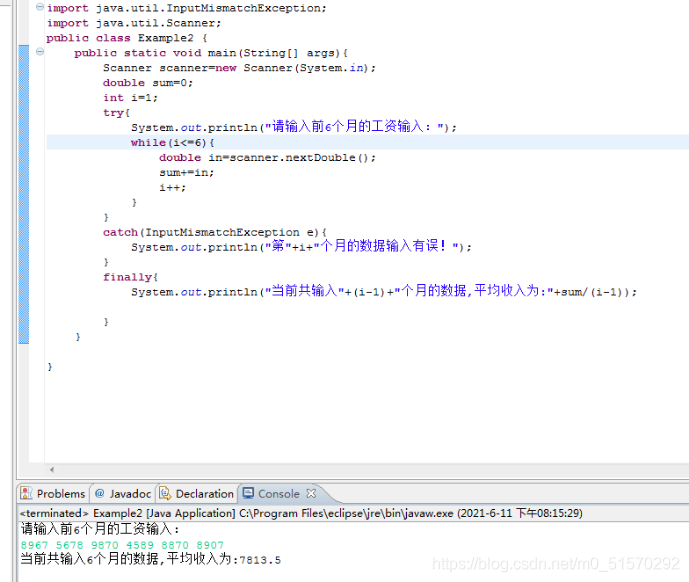Click the Declaration tab icon
This screenshot has width=689, height=582.
pos(165,493)
